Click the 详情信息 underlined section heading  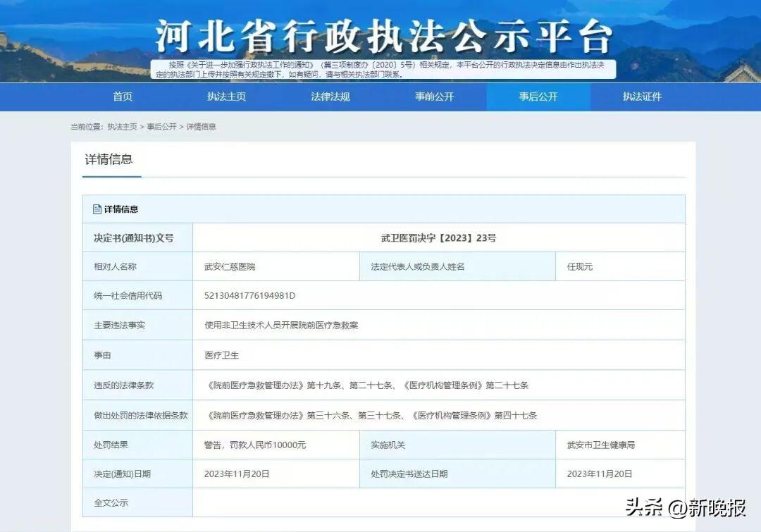click(109, 159)
